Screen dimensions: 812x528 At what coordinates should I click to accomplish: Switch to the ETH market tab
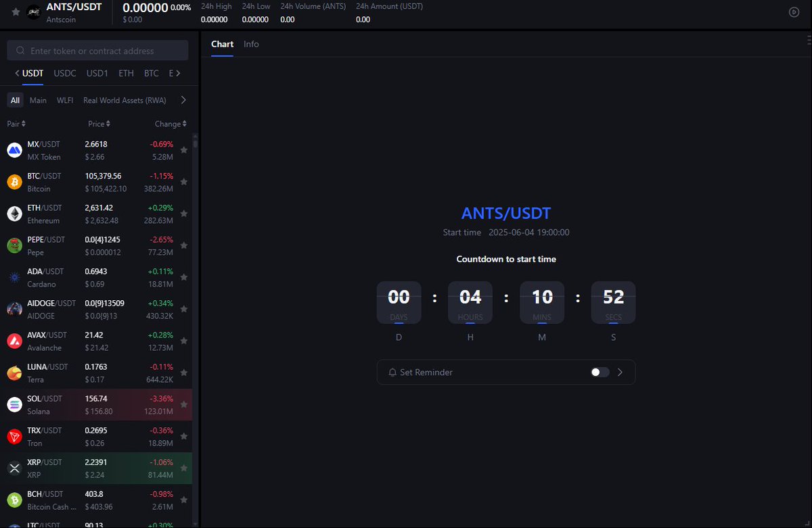(126, 73)
